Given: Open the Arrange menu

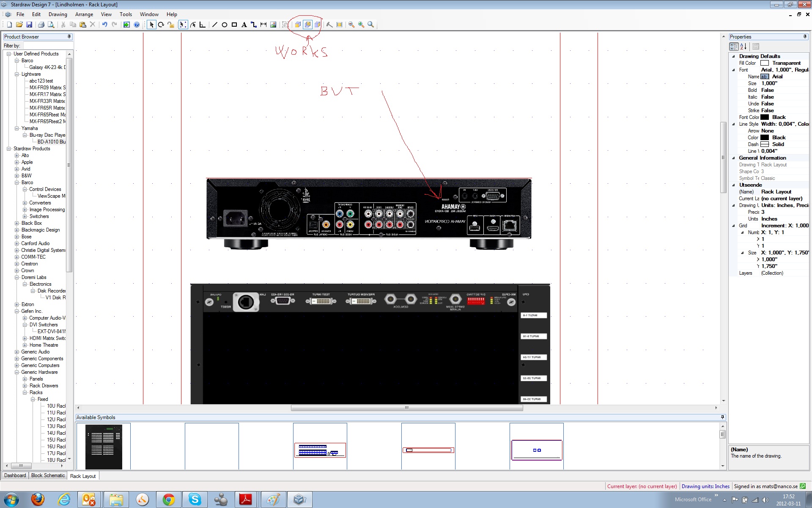Looking at the screenshot, I should pos(84,14).
